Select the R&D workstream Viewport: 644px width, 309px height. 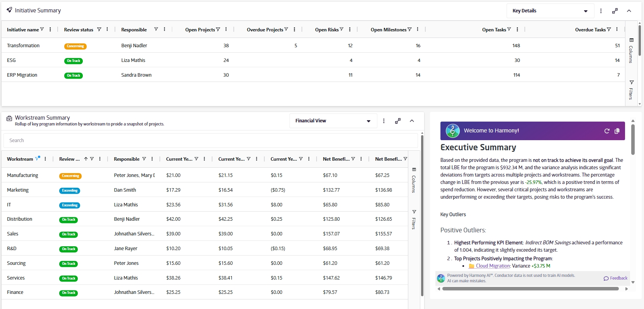pos(205,248)
